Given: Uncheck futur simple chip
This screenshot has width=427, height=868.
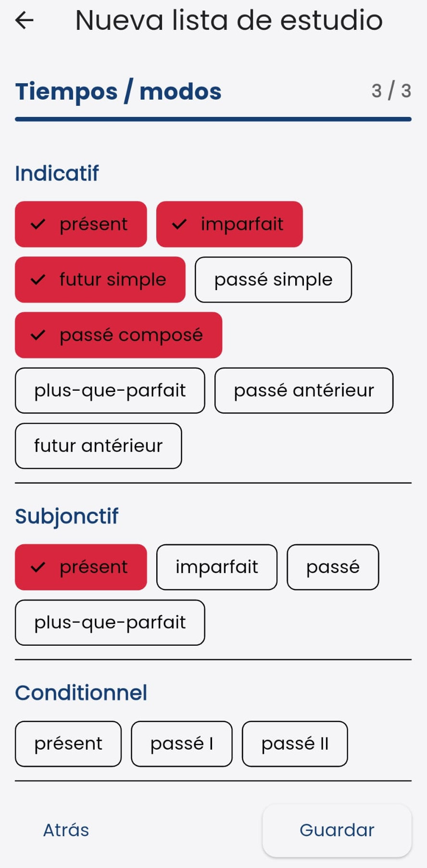Looking at the screenshot, I should point(100,280).
